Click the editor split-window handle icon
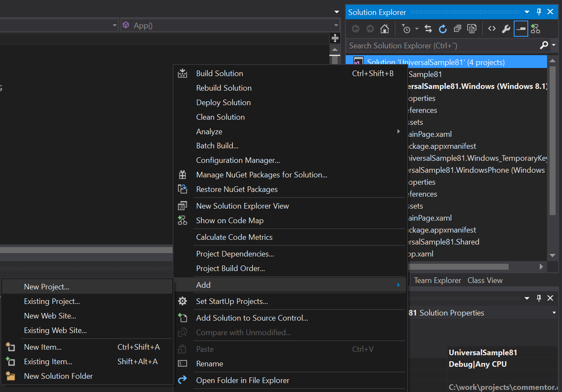The width and height of the screenshot is (562, 392). (335, 38)
